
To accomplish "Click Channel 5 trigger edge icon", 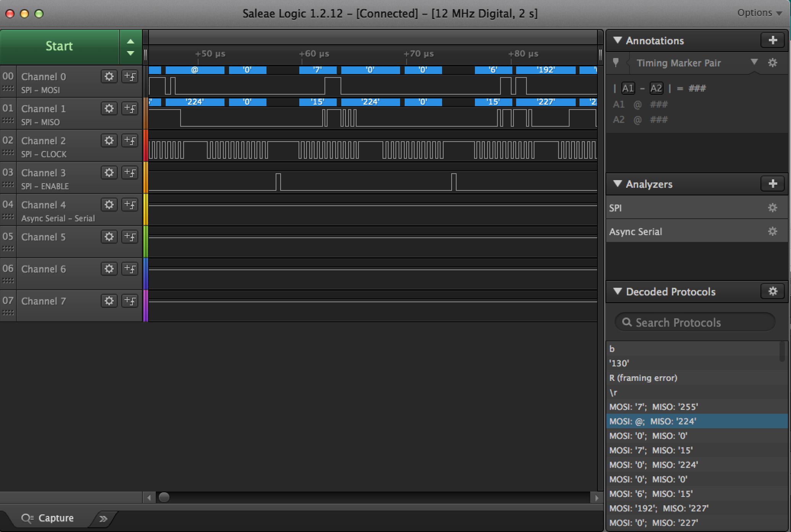I will [129, 237].
